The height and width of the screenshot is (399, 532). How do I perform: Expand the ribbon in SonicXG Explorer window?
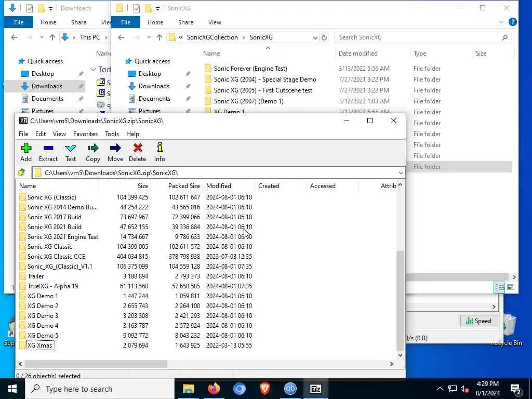tap(501, 22)
